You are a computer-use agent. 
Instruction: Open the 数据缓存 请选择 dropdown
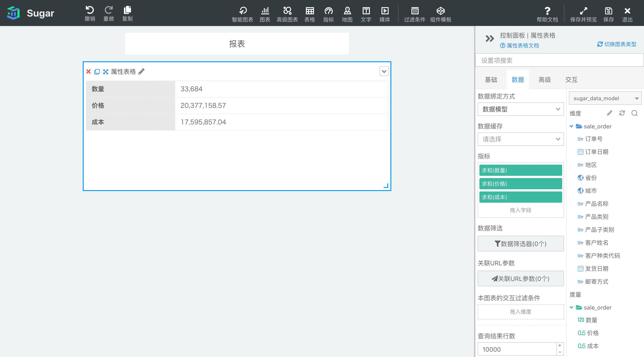(x=521, y=139)
